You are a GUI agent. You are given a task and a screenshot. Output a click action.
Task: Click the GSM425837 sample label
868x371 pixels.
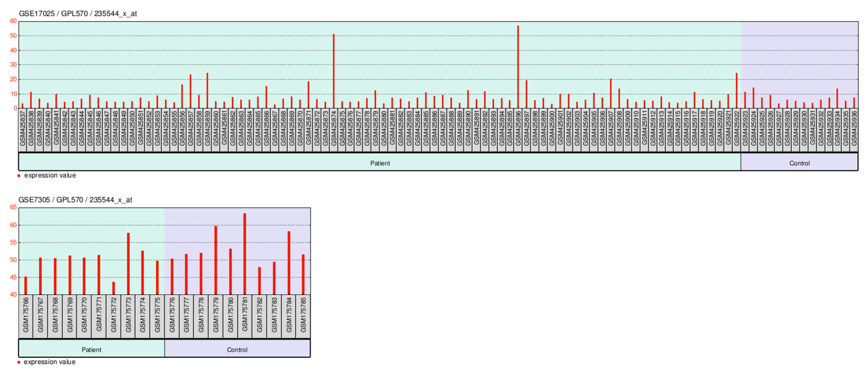tap(23, 128)
